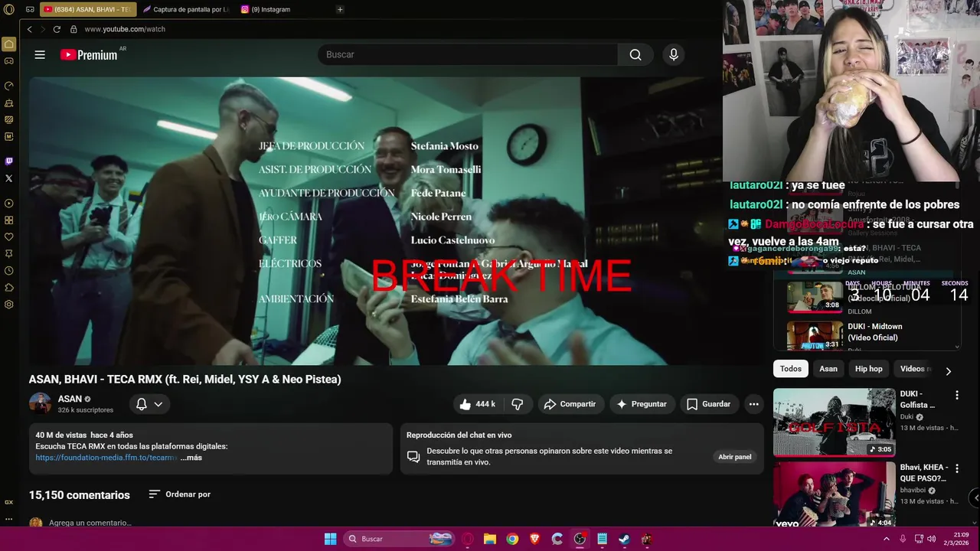Select the Hip hop filter chip
The image size is (980, 551).
(x=869, y=369)
